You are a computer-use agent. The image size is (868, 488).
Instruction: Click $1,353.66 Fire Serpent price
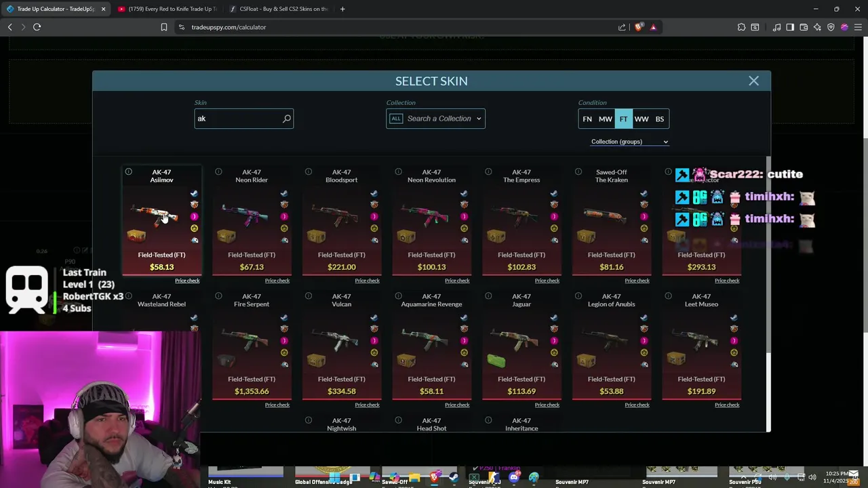pyautogui.click(x=252, y=391)
